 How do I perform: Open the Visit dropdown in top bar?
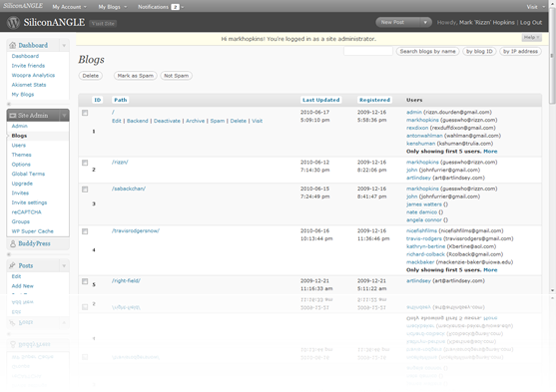(536, 7)
